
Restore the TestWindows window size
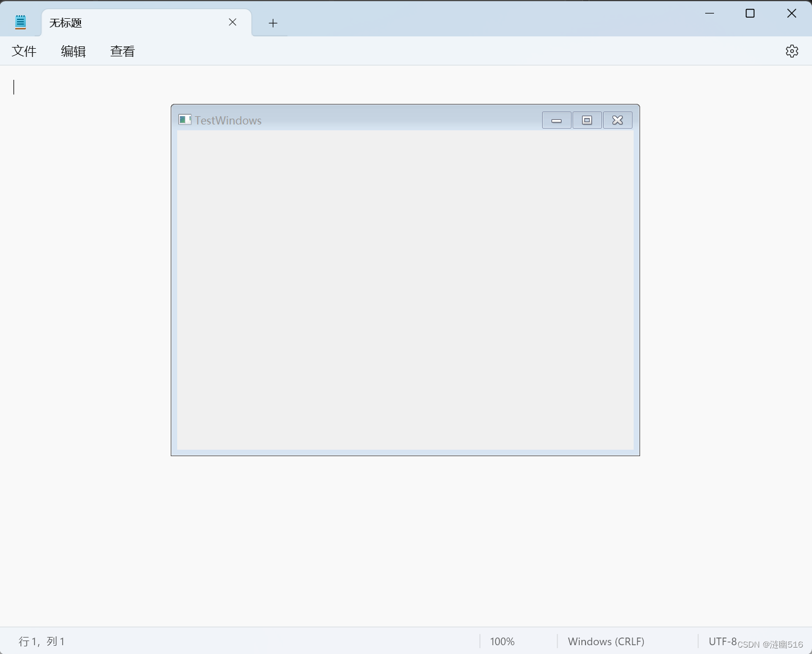(x=587, y=120)
